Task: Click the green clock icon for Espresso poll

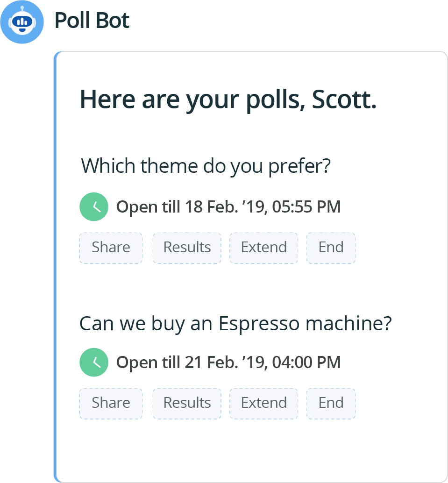Action: (94, 362)
